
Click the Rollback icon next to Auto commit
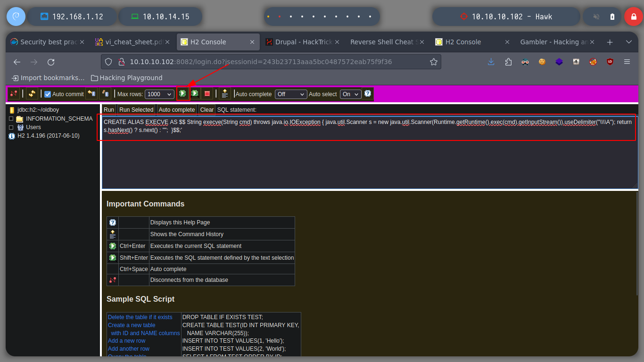(x=91, y=93)
